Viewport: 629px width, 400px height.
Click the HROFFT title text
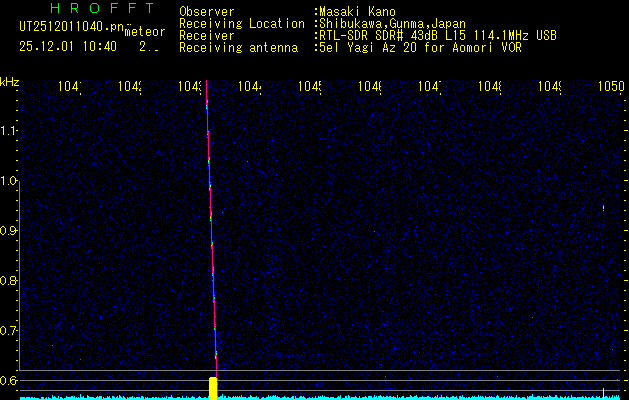coord(101,8)
